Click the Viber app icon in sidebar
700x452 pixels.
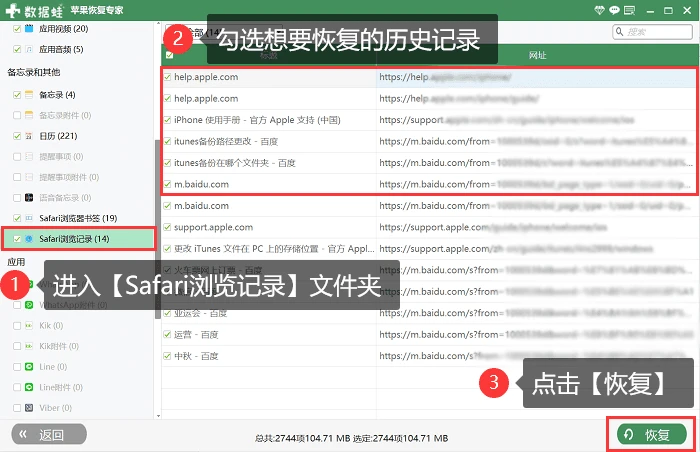29,408
